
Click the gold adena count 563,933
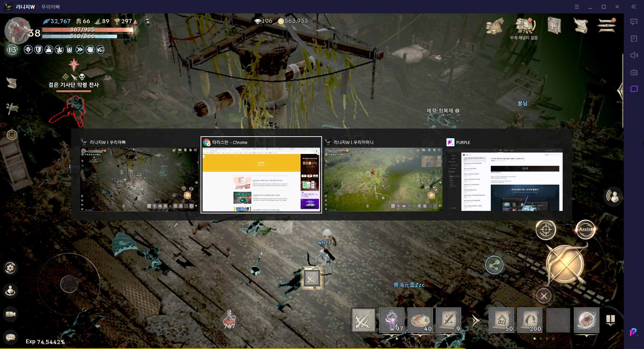coord(293,21)
